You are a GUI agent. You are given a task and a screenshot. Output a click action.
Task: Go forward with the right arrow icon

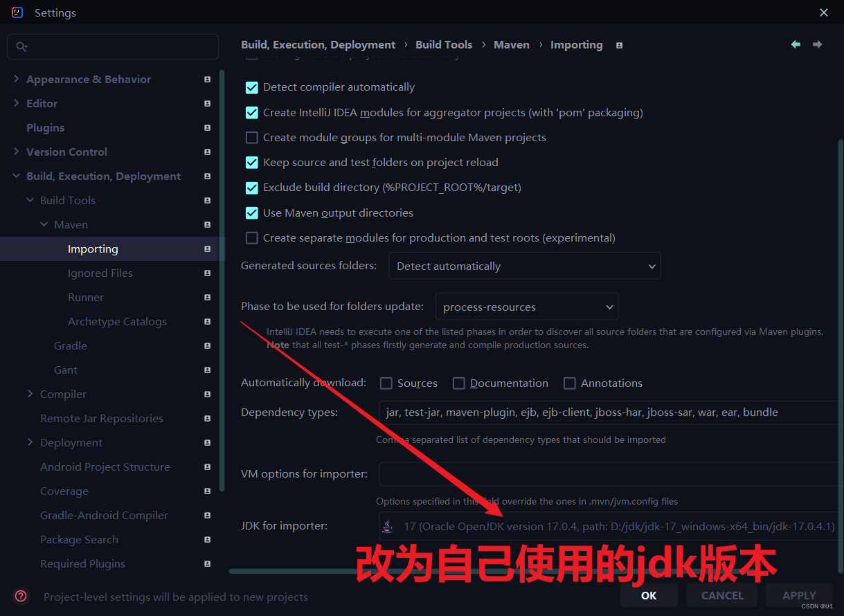tap(818, 44)
